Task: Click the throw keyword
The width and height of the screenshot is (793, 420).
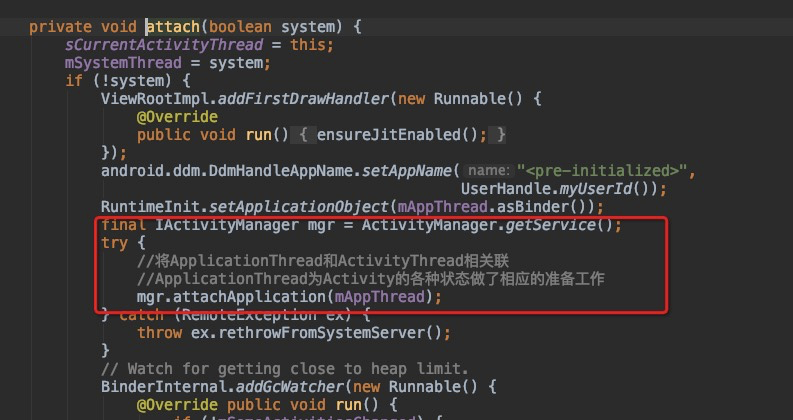Action: (159, 333)
